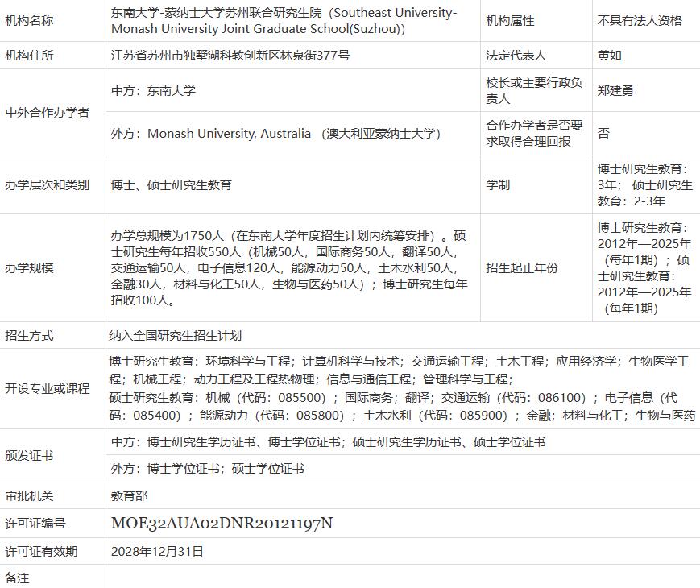Click the value 教育部
The height and width of the screenshot is (588, 700).
coord(129,495)
